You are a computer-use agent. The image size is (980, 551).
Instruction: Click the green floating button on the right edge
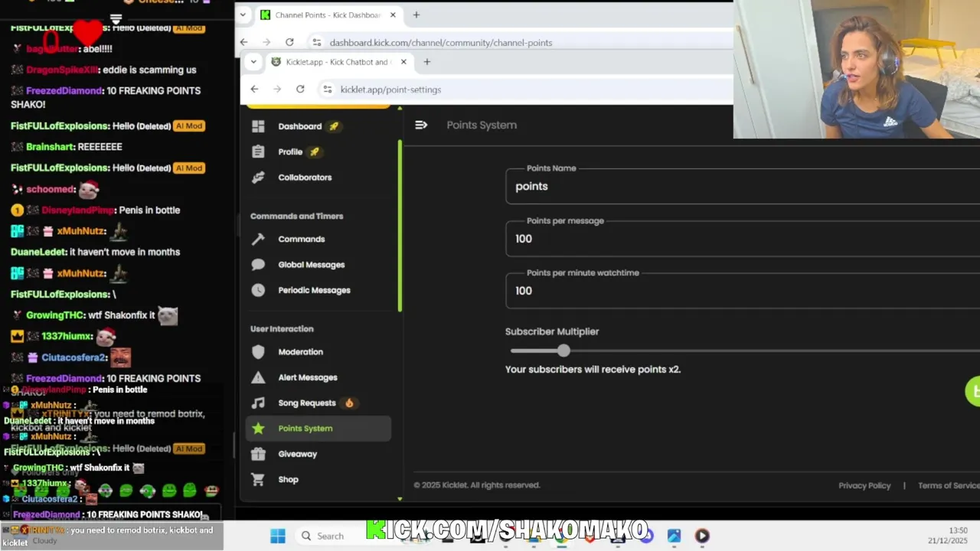point(972,391)
